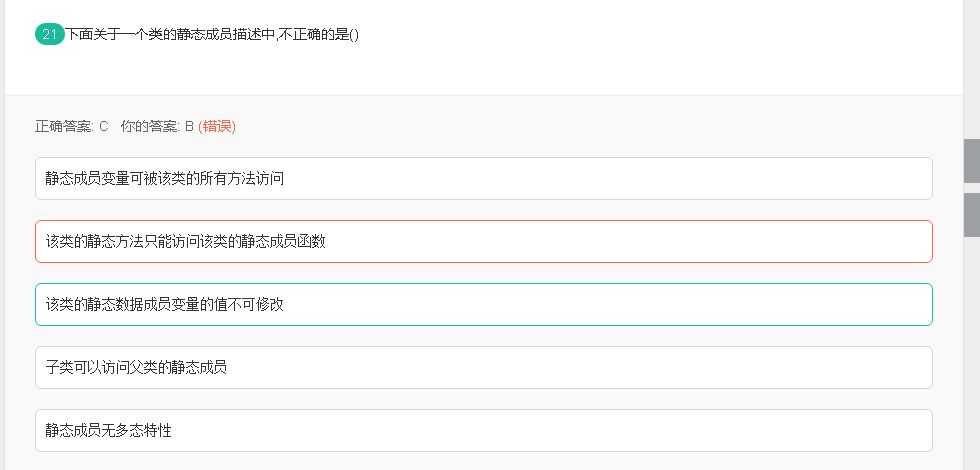Click the lower gray side block at right edge
Image resolution: width=980 pixels, height=470 pixels.
[x=971, y=214]
